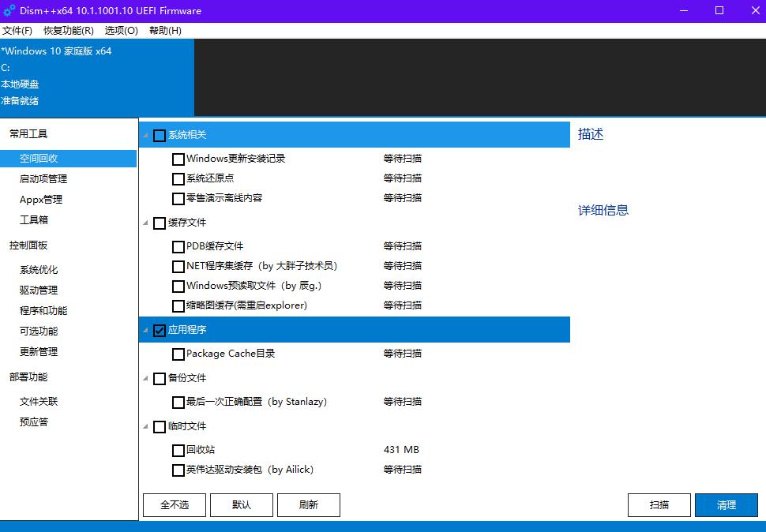Click the 默认 button
The height and width of the screenshot is (532, 766).
pyautogui.click(x=242, y=505)
